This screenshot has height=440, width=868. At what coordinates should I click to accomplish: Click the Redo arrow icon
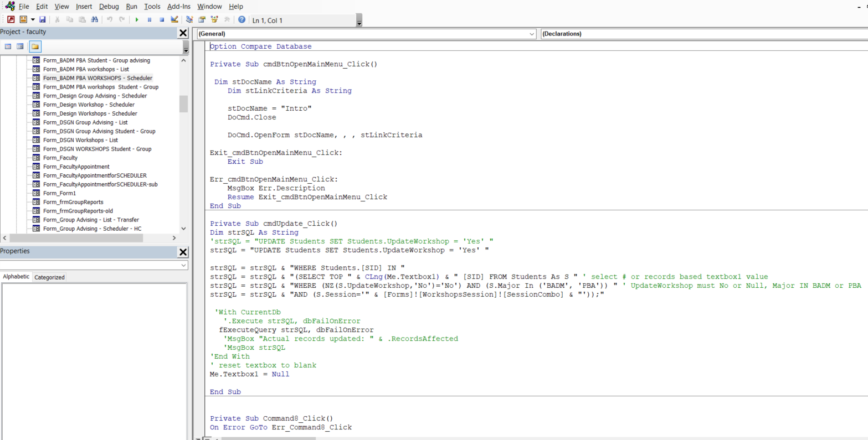click(122, 19)
